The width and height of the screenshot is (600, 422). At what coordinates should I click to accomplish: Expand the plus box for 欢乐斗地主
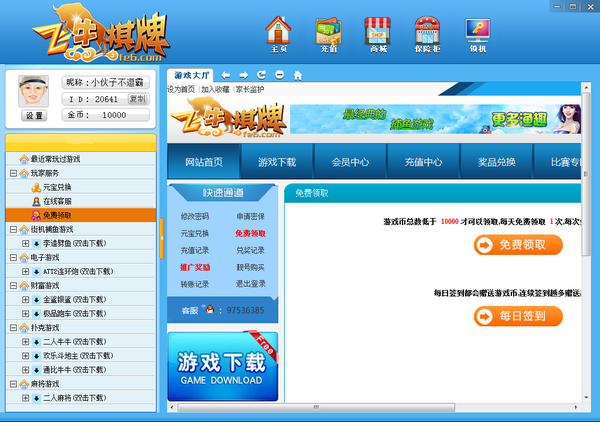[26, 356]
